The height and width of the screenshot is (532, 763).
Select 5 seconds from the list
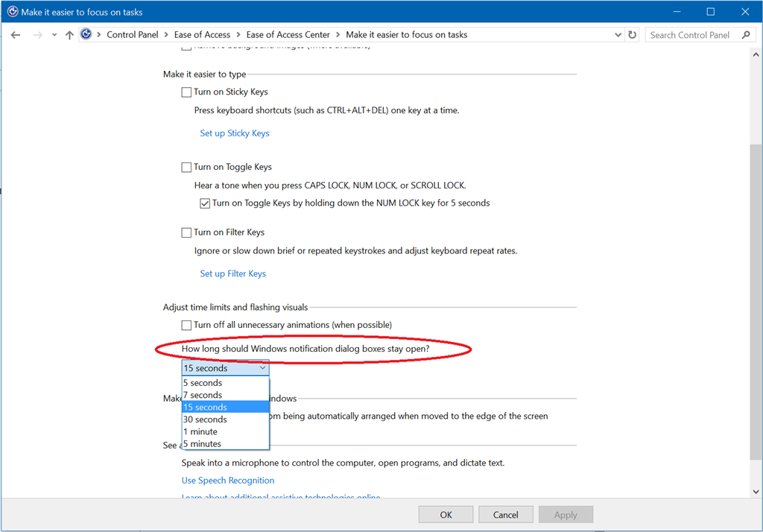pyautogui.click(x=225, y=383)
